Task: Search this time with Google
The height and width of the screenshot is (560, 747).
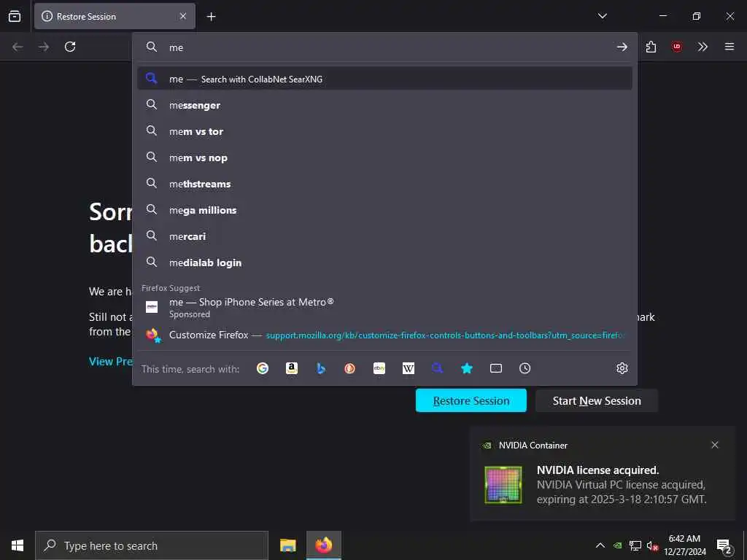Action: click(263, 368)
